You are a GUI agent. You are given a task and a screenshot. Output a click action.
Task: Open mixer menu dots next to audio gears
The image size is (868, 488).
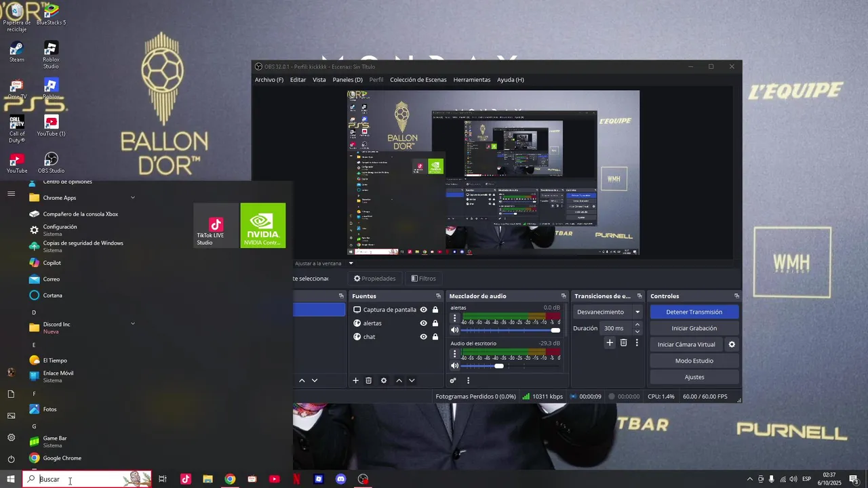(468, 381)
